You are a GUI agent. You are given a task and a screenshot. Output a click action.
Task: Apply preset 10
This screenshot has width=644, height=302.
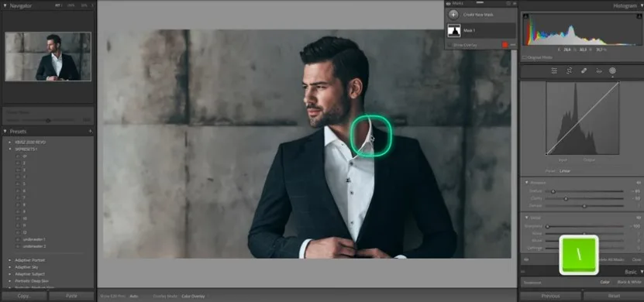25,218
